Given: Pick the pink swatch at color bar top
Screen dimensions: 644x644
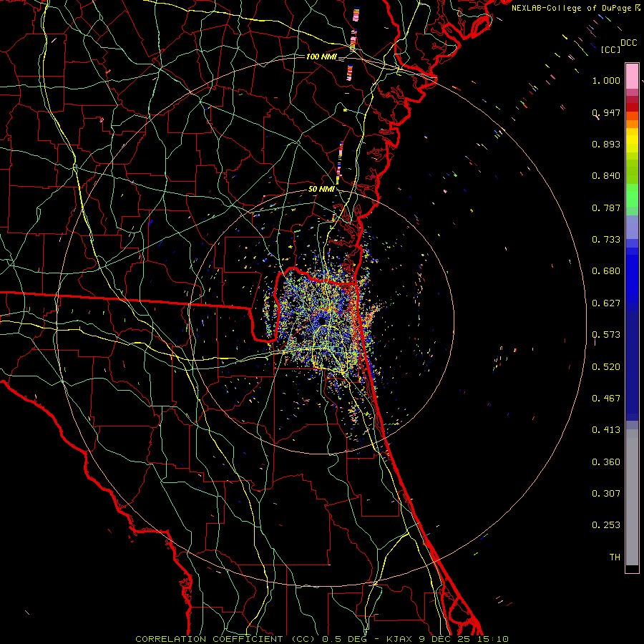Looking at the screenshot, I should 632,76.
